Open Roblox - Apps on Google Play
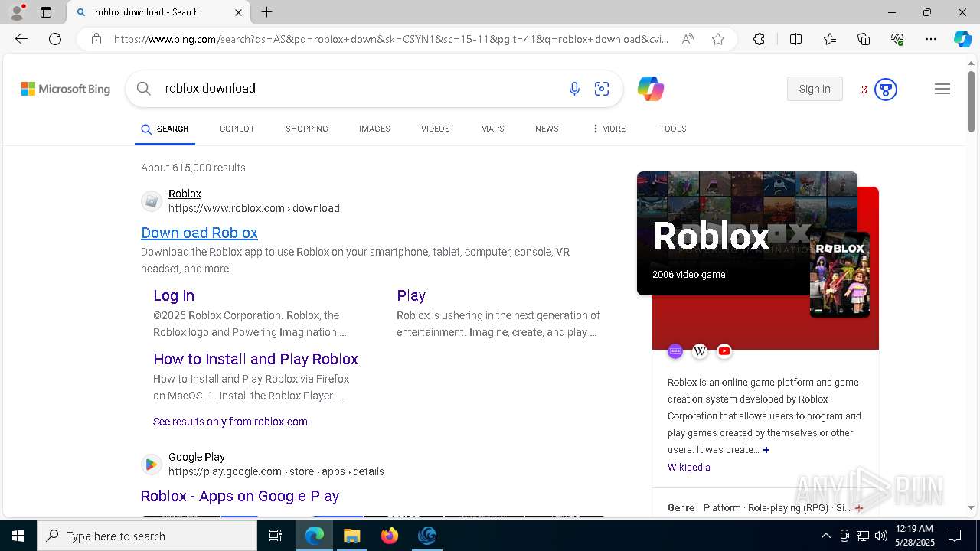This screenshot has width=980, height=551. pyautogui.click(x=240, y=496)
